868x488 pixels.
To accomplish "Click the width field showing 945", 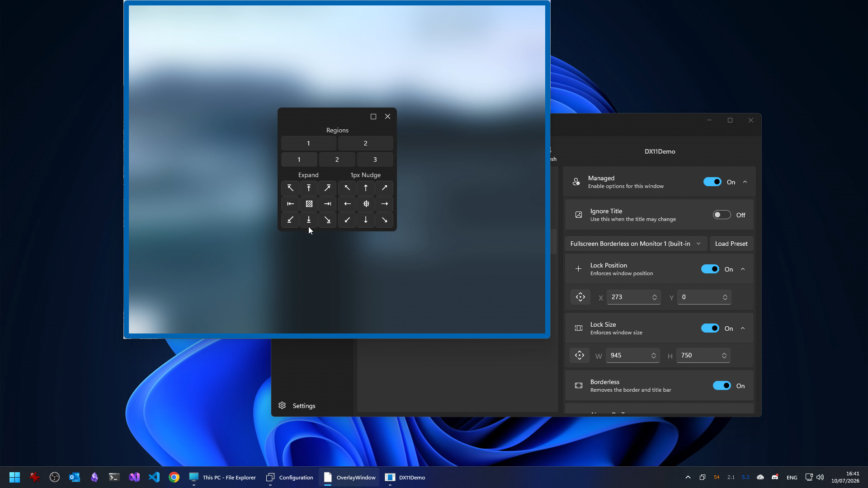I will (632, 356).
